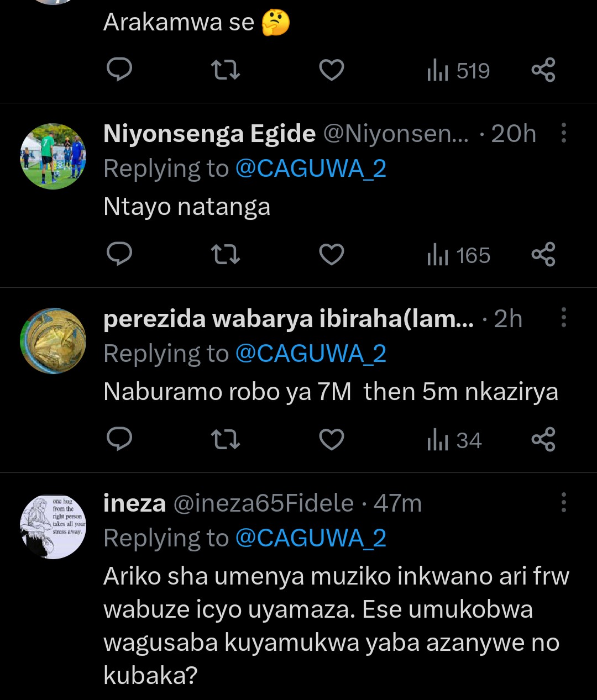
Task: Reply to perezida wabarya ibiraha's tweet
Action: (x=119, y=440)
